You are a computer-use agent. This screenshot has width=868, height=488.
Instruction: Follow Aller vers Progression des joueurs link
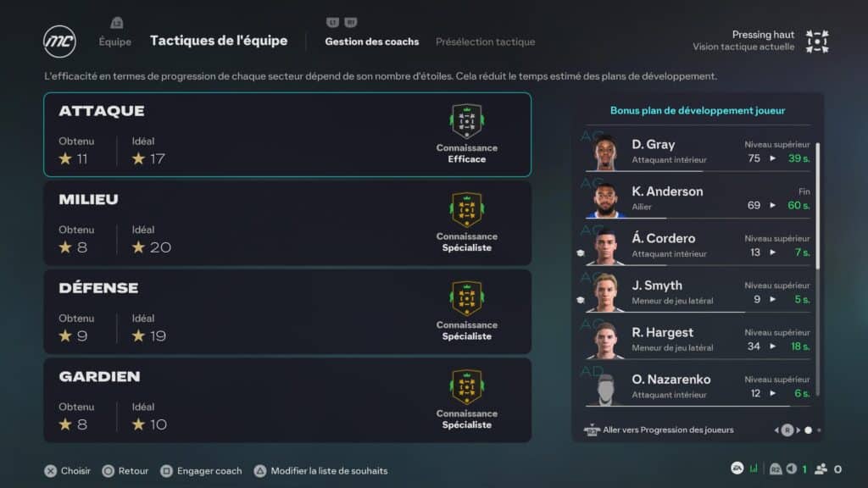[x=668, y=430]
